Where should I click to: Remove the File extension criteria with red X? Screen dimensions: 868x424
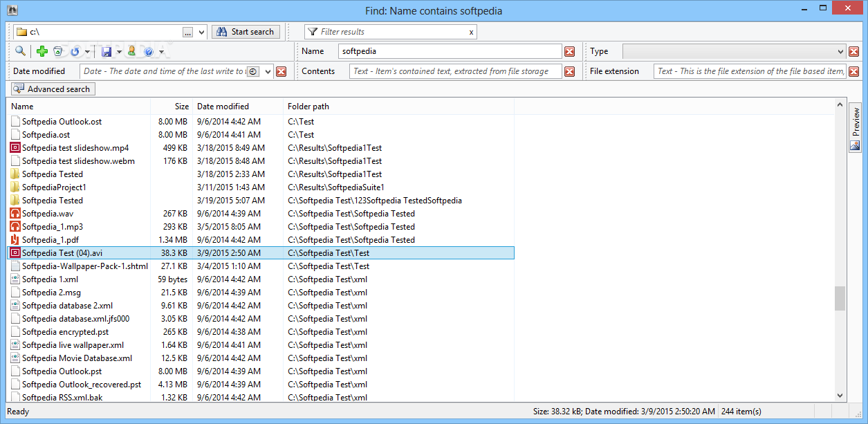coord(854,71)
